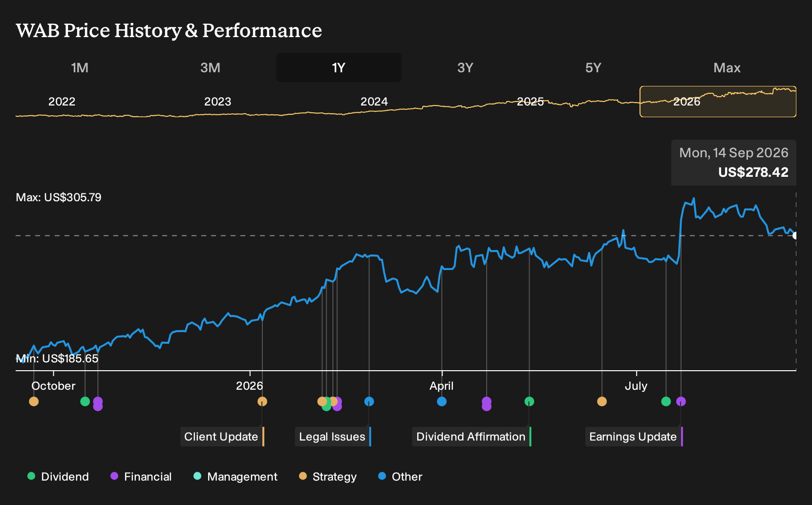Image resolution: width=812 pixels, height=505 pixels.
Task: Open the Earnings Update event label
Action: pos(634,437)
